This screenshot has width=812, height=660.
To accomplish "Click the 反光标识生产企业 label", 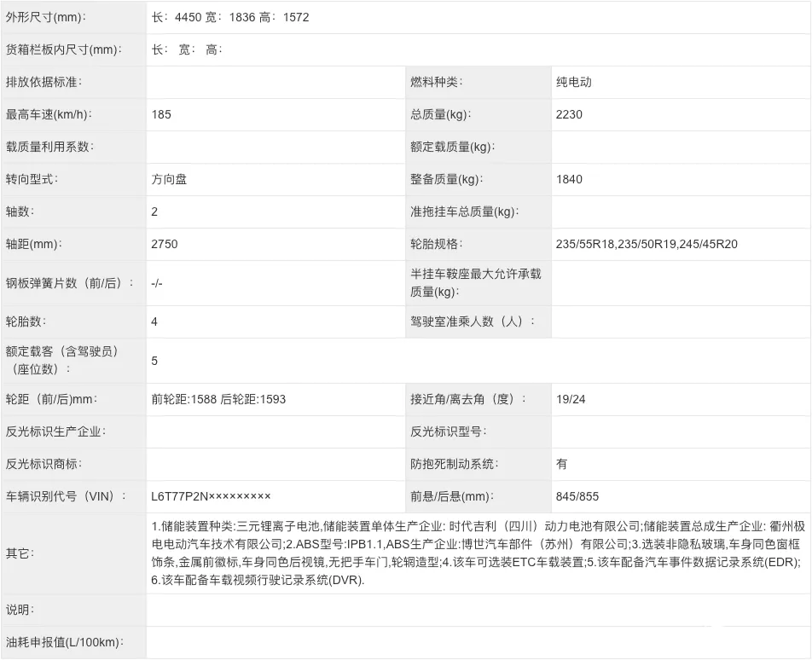I will point(55,432).
